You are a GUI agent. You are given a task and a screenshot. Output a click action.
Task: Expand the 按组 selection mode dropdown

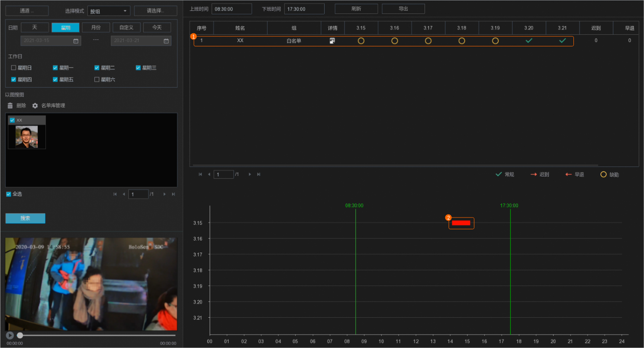click(x=109, y=11)
